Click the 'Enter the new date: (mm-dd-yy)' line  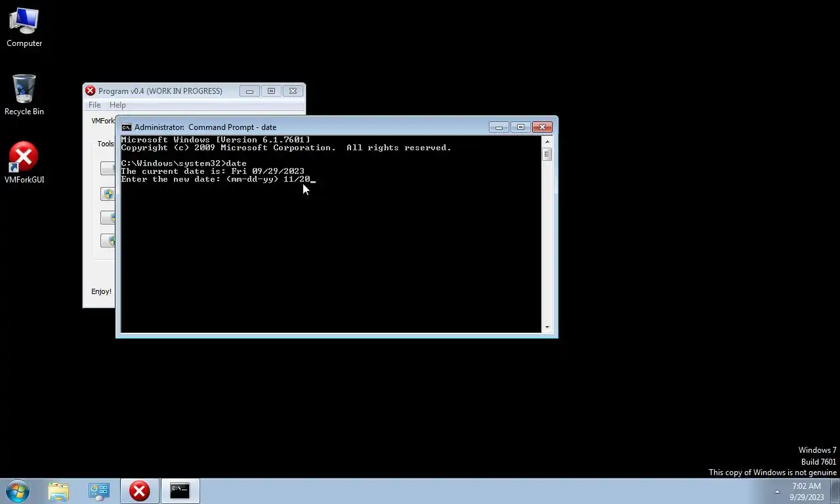click(x=218, y=179)
